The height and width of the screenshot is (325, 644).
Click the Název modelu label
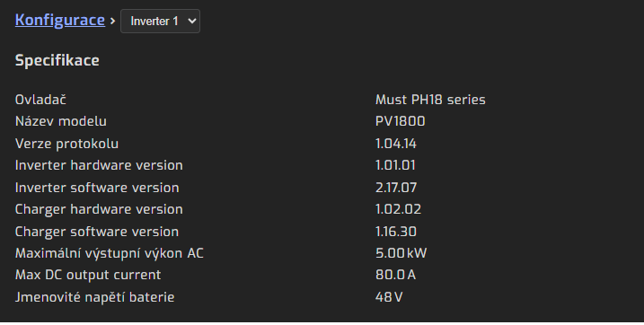tap(61, 121)
